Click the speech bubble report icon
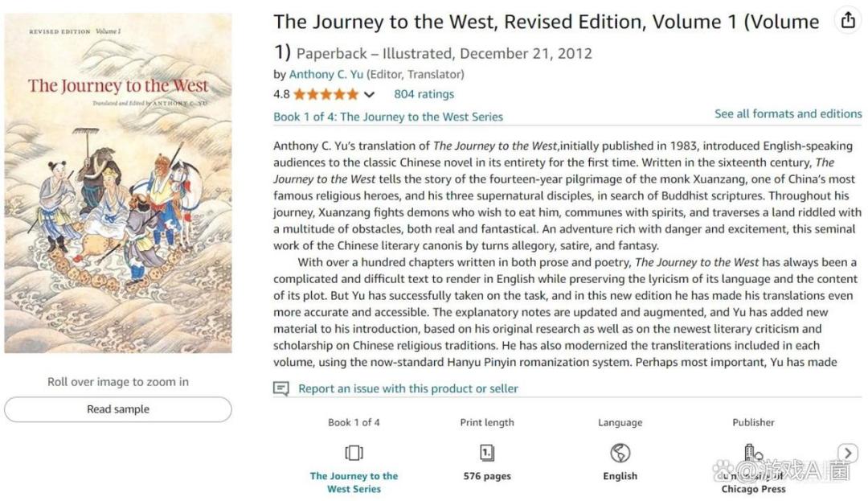The width and height of the screenshot is (868, 501). 281,389
